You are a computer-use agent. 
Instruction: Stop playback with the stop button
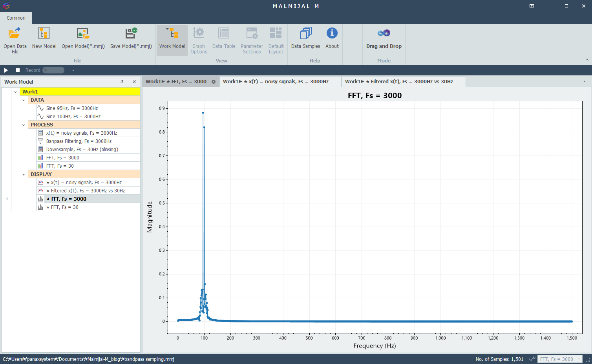[x=18, y=70]
